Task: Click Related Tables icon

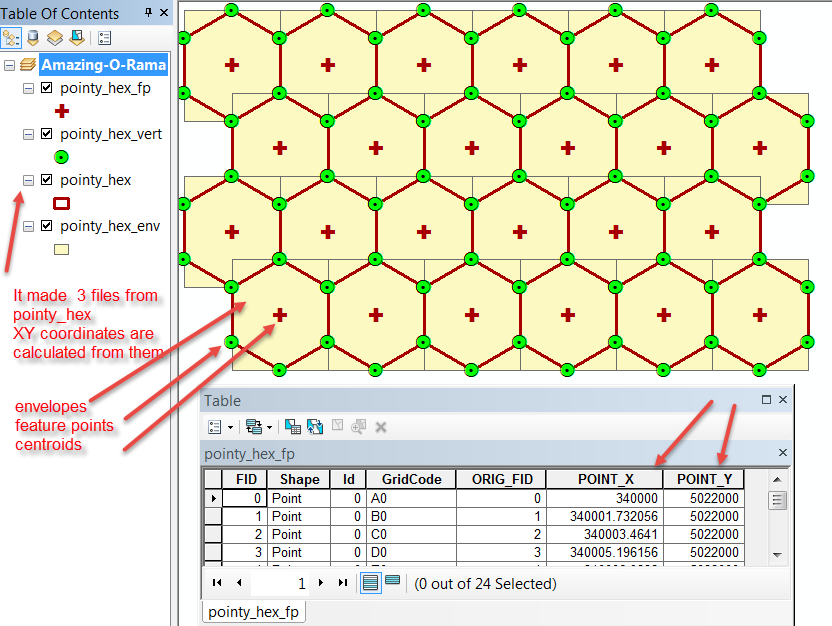Action: [254, 427]
